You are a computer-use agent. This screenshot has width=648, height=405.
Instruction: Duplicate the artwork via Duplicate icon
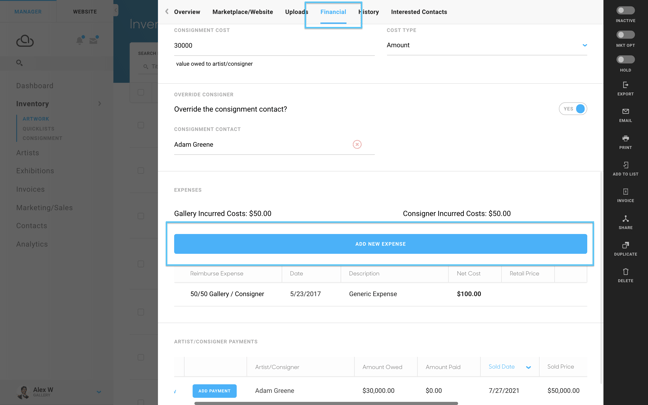pos(625,245)
